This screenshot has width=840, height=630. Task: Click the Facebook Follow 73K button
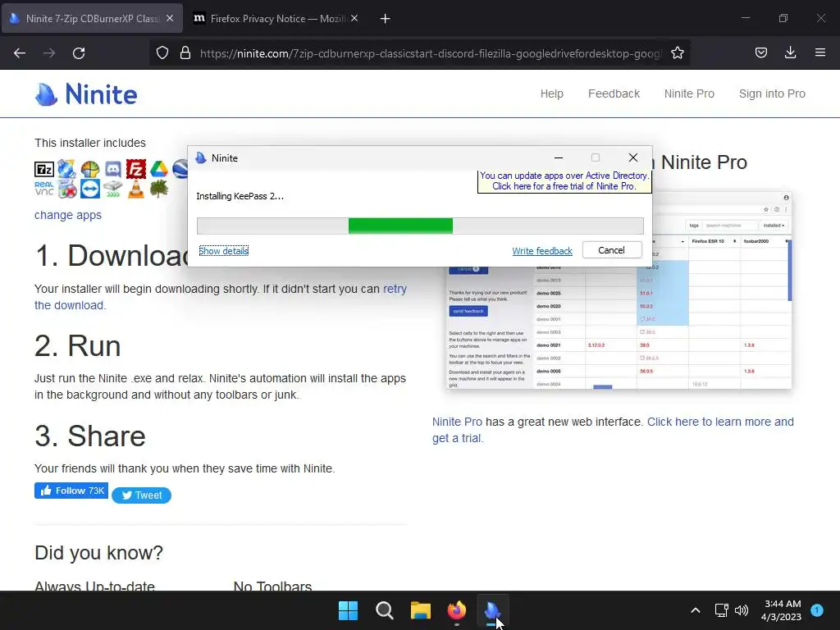(x=71, y=491)
